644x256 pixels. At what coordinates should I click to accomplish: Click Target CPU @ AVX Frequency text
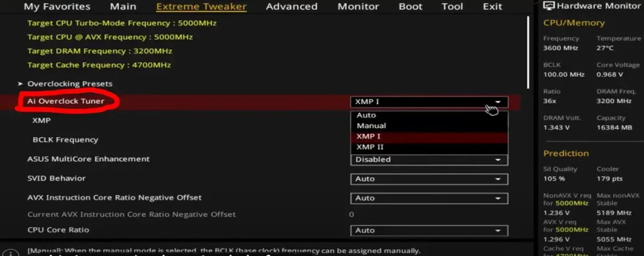point(110,37)
